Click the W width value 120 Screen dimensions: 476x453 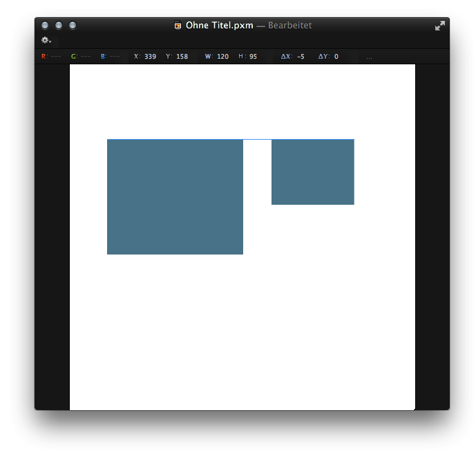tap(222, 57)
